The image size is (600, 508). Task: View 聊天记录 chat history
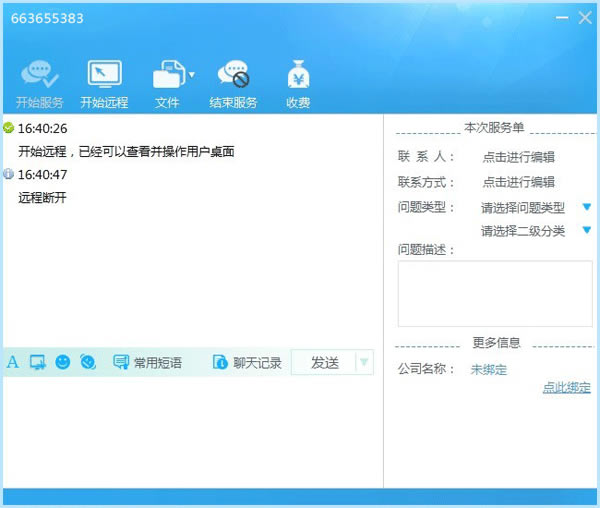click(x=247, y=363)
